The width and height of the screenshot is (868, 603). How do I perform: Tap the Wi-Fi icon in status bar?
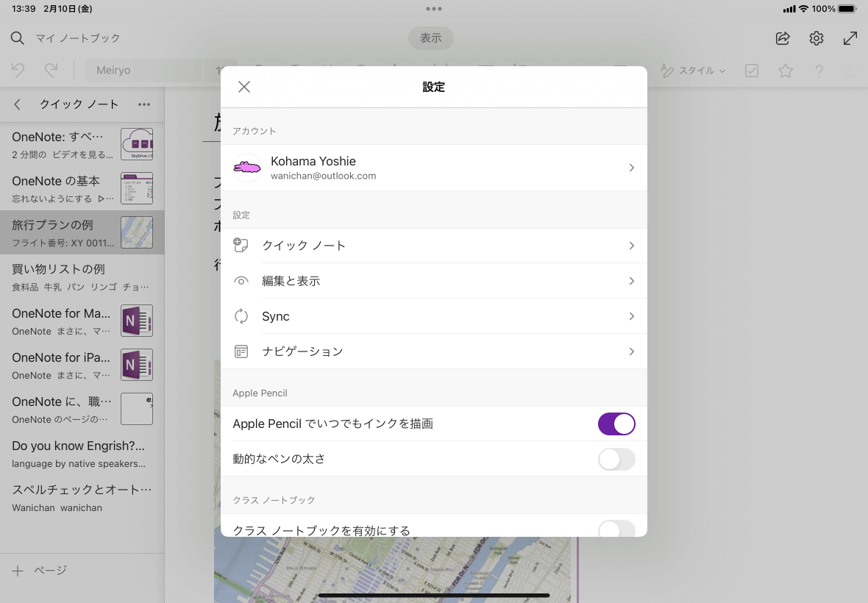click(x=803, y=9)
